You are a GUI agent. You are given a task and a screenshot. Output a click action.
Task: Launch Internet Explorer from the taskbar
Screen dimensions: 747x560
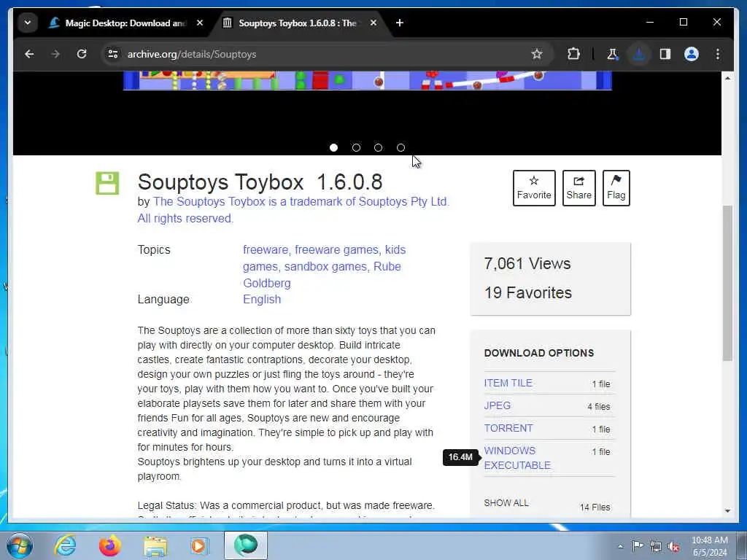pyautogui.click(x=65, y=545)
